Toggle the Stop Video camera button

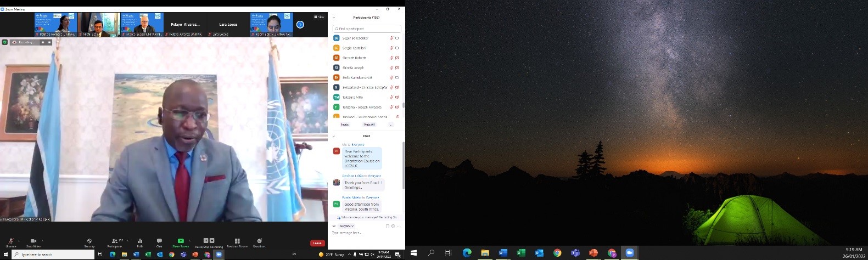tap(33, 242)
